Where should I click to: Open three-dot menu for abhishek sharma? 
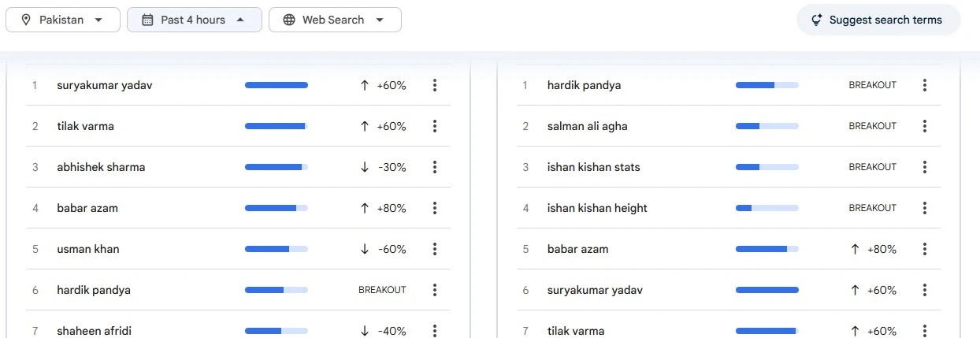[434, 167]
